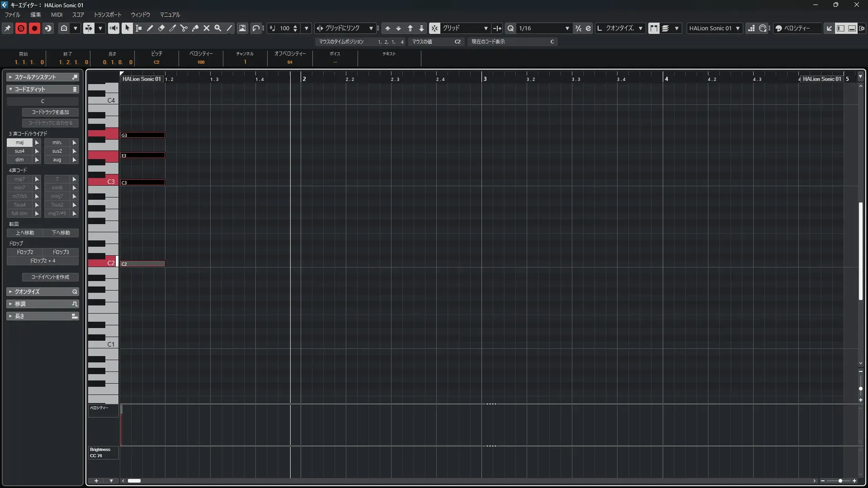
Task: Select the Draw pencil tool
Action: point(150,28)
